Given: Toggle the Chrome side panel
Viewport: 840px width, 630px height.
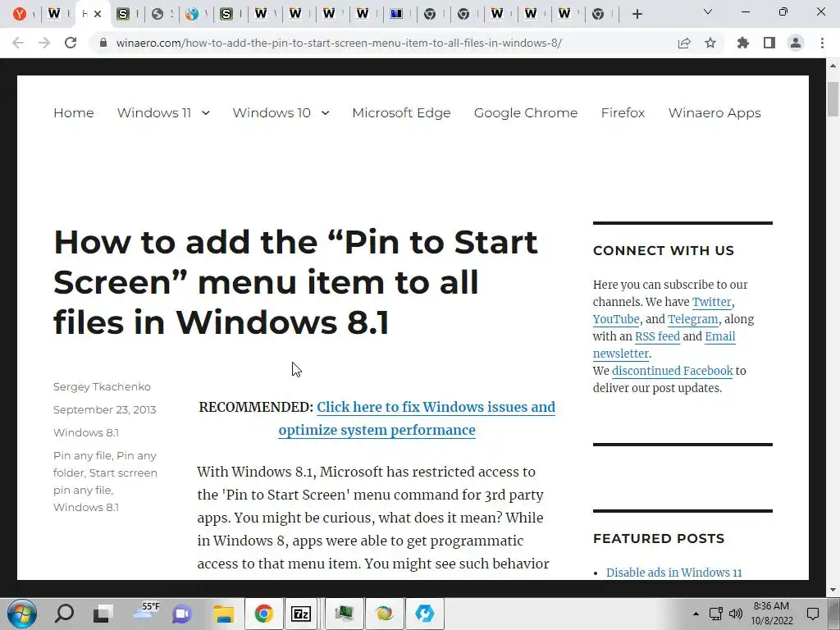Looking at the screenshot, I should (x=769, y=43).
